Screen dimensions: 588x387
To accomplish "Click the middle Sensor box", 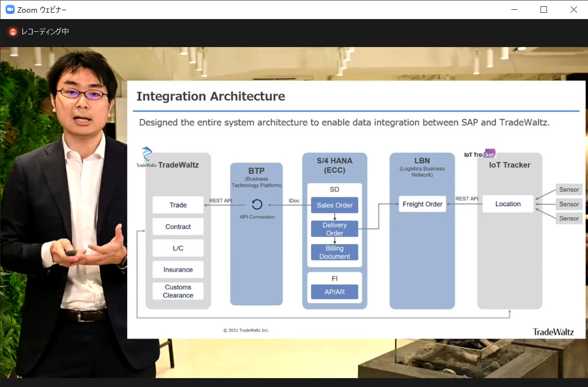I will click(x=569, y=204).
